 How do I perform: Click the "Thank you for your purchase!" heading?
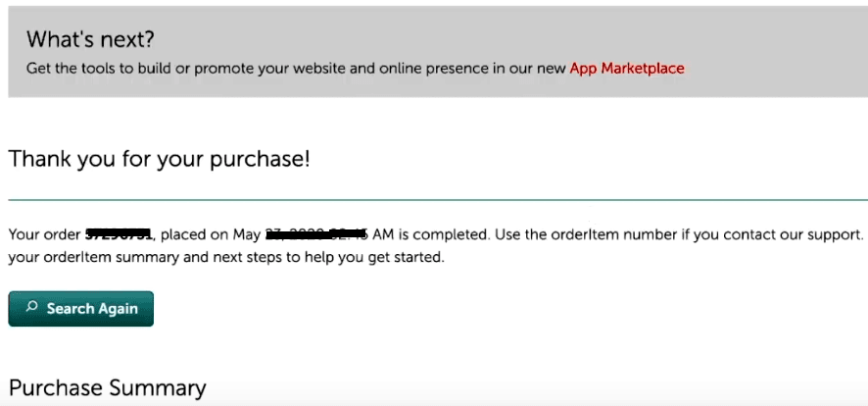(159, 157)
